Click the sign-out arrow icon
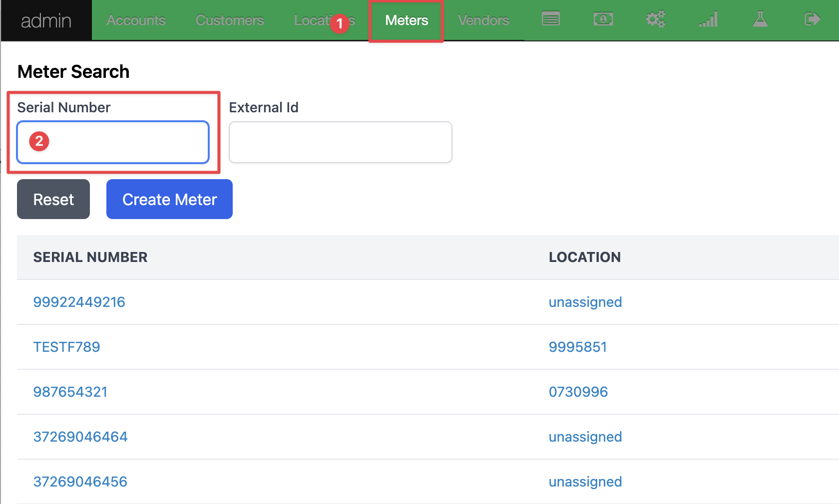This screenshot has width=839, height=504. (813, 19)
